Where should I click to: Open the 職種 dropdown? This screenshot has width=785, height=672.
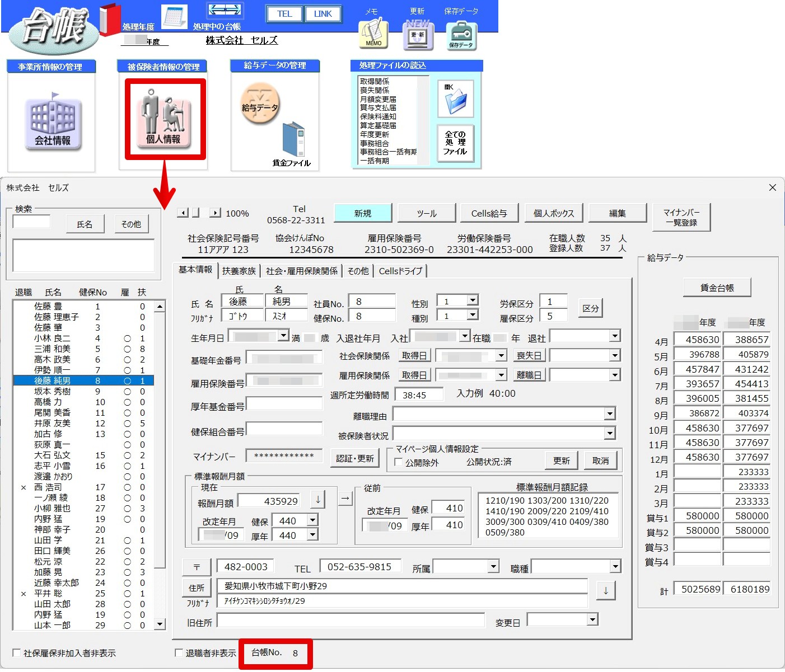(x=615, y=567)
